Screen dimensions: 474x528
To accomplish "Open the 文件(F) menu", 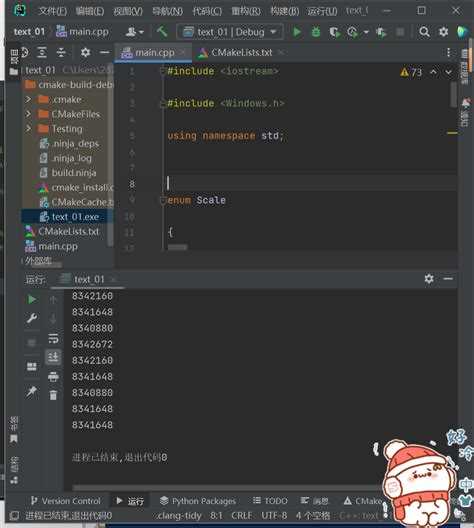I will click(x=52, y=11).
